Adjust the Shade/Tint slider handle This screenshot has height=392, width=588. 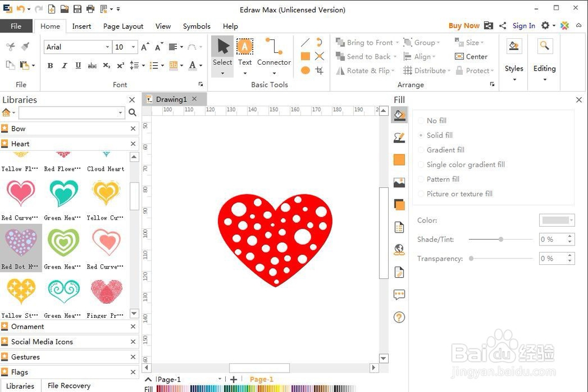500,239
